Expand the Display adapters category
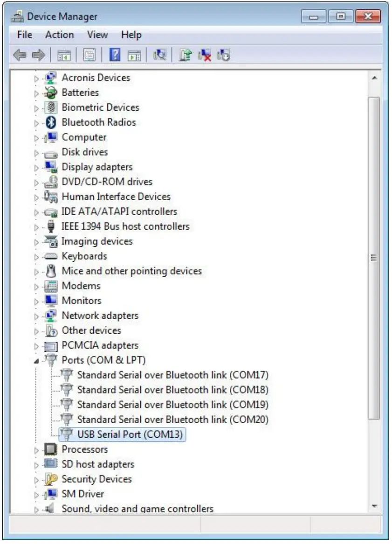Viewport: 392px width, 544px height. coord(37,167)
